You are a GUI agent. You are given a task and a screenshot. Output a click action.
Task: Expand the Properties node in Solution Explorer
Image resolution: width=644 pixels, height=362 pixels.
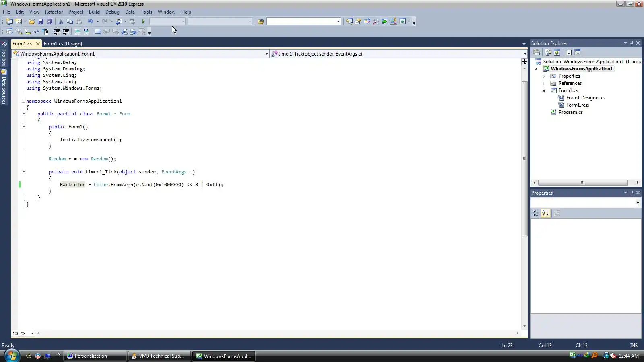(x=543, y=76)
